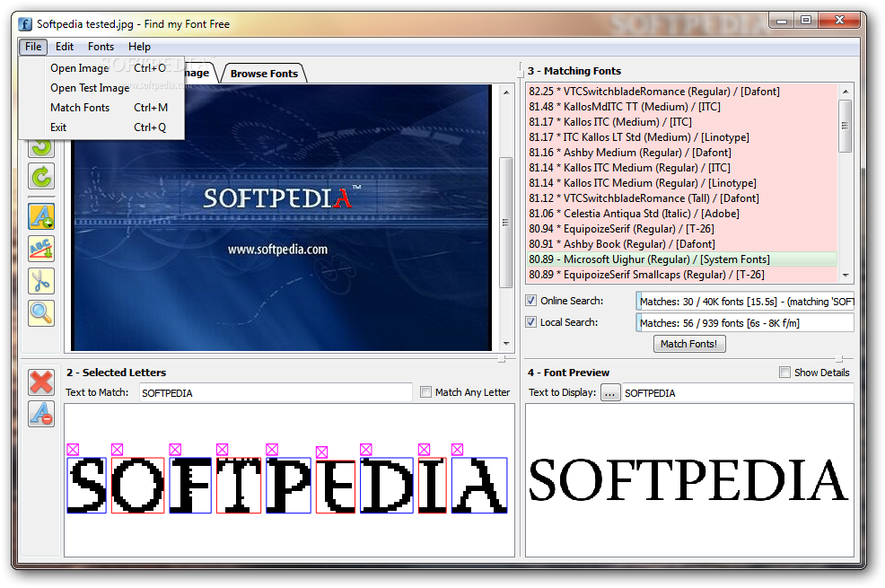Viewport: 885px width, 588px height.
Task: Click the SOFTPEDIA logo in loaded image
Action: pyautogui.click(x=281, y=197)
